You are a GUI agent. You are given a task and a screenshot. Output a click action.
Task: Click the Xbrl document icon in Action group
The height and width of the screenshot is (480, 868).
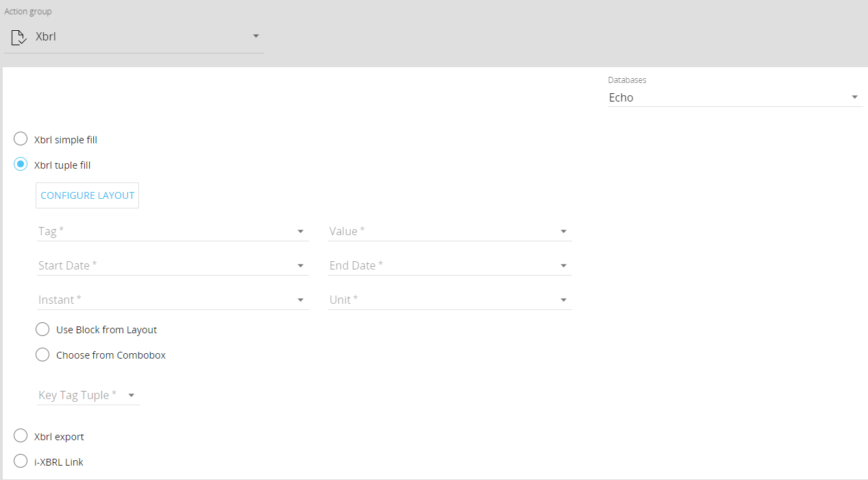[18, 37]
